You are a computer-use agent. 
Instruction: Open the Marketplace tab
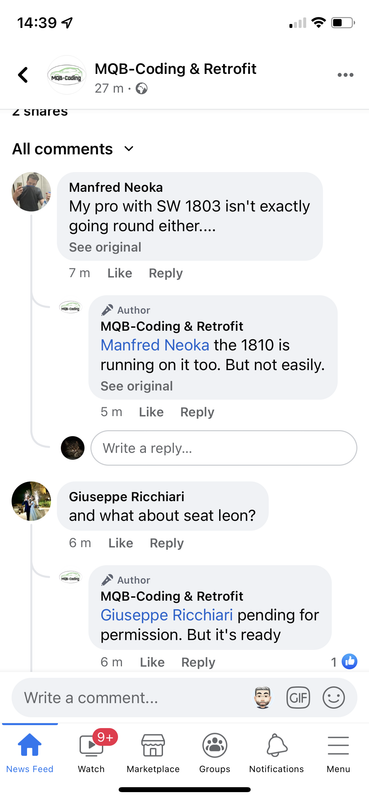153,753
